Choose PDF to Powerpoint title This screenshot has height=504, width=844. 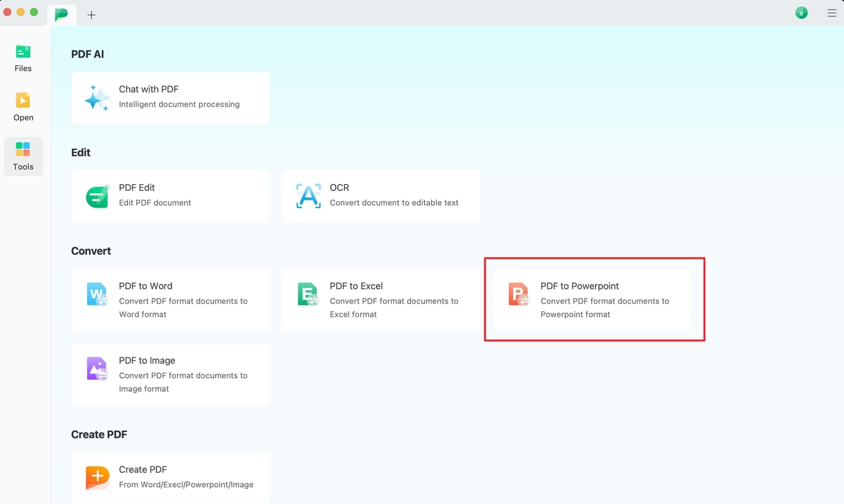tap(580, 286)
